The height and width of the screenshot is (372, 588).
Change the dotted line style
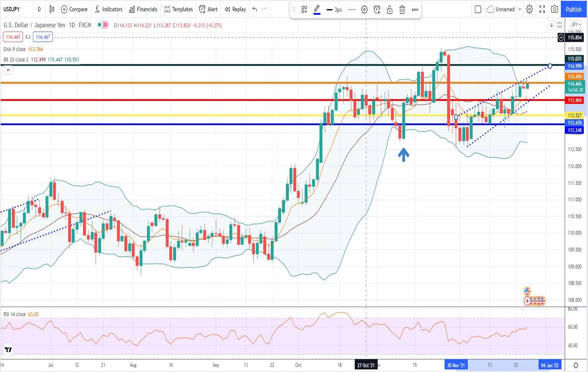coord(352,10)
